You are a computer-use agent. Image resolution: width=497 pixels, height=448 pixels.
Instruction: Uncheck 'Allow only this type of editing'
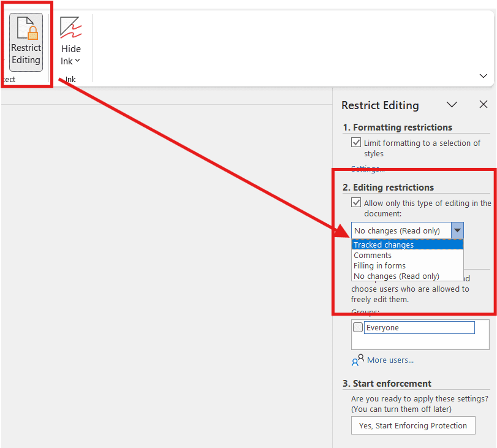coord(356,202)
